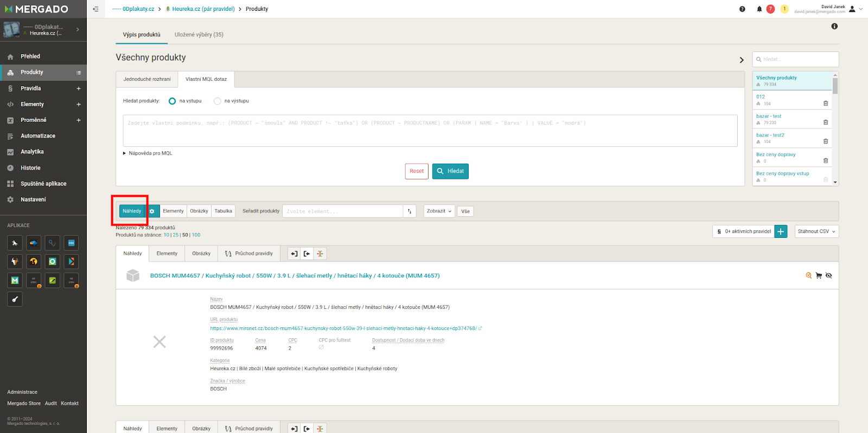Open Průchod pravidly tab of first product
868x433 pixels.
coord(249,254)
